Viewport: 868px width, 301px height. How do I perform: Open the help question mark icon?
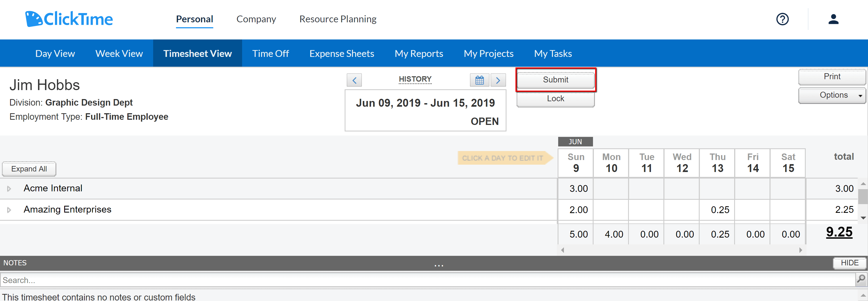pos(782,19)
